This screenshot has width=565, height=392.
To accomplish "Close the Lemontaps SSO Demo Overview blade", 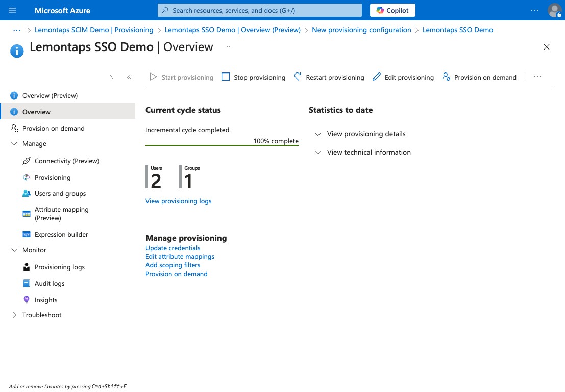I will point(546,47).
